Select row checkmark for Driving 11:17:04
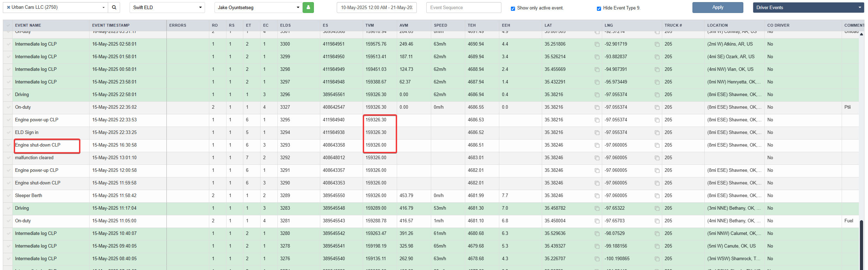The height and width of the screenshot is (270, 868). coord(8,208)
